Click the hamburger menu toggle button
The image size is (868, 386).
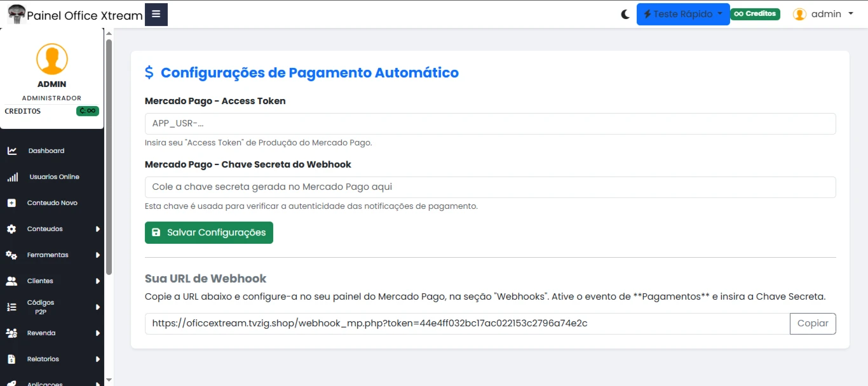[156, 14]
